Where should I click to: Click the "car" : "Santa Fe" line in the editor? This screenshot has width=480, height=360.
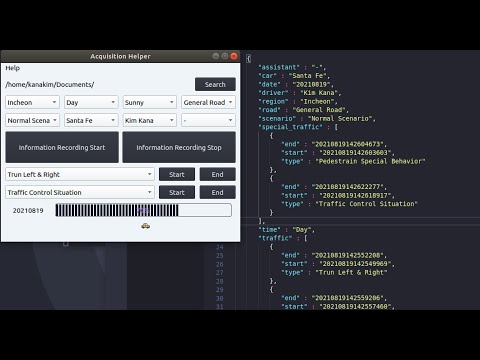click(294, 76)
